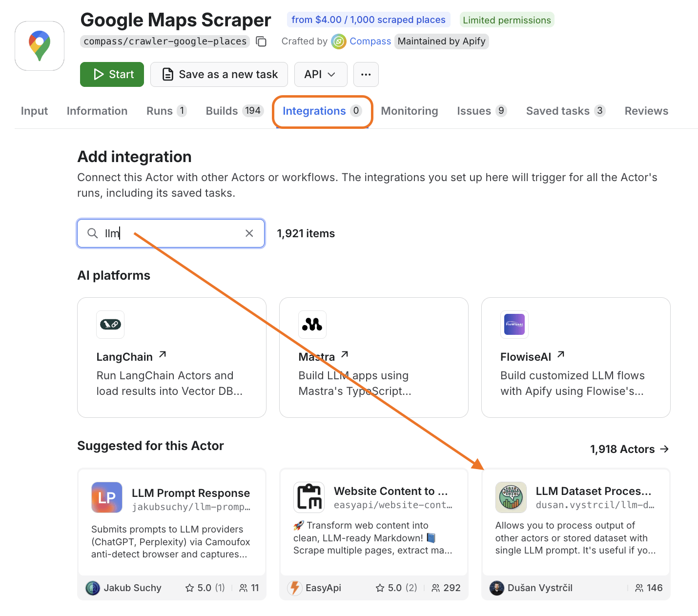Click the Compass author avatar icon

338,41
